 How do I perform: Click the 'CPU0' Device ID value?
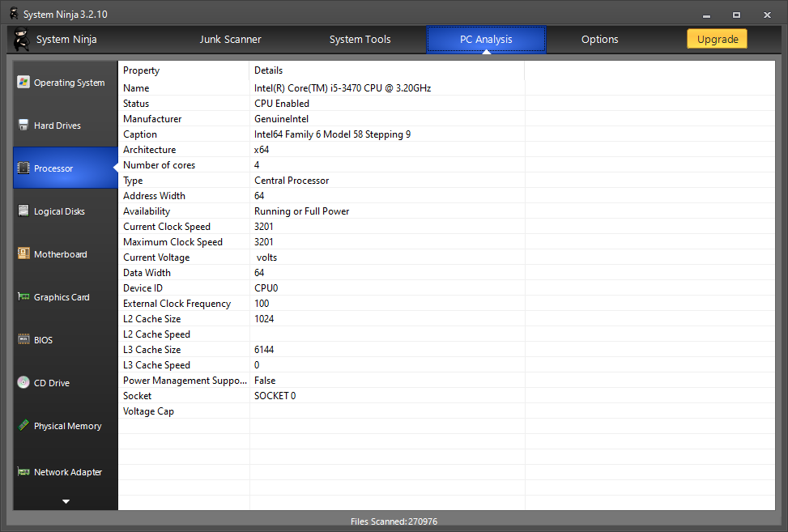coord(266,287)
